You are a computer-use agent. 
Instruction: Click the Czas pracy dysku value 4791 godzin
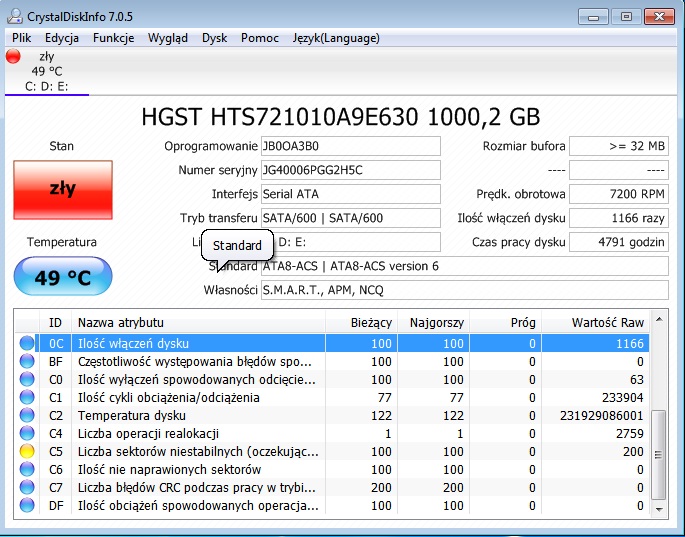point(619,242)
